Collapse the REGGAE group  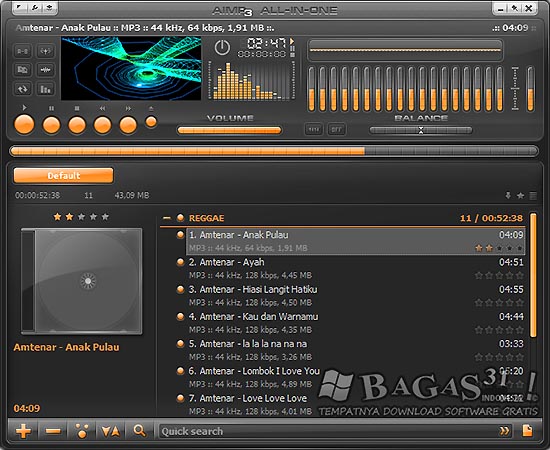(x=167, y=218)
